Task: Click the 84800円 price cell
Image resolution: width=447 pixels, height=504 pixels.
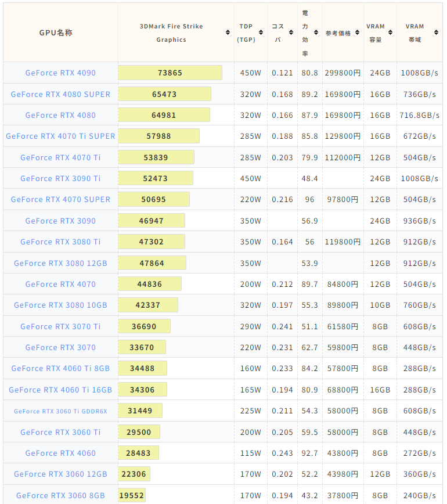Action: click(x=343, y=284)
